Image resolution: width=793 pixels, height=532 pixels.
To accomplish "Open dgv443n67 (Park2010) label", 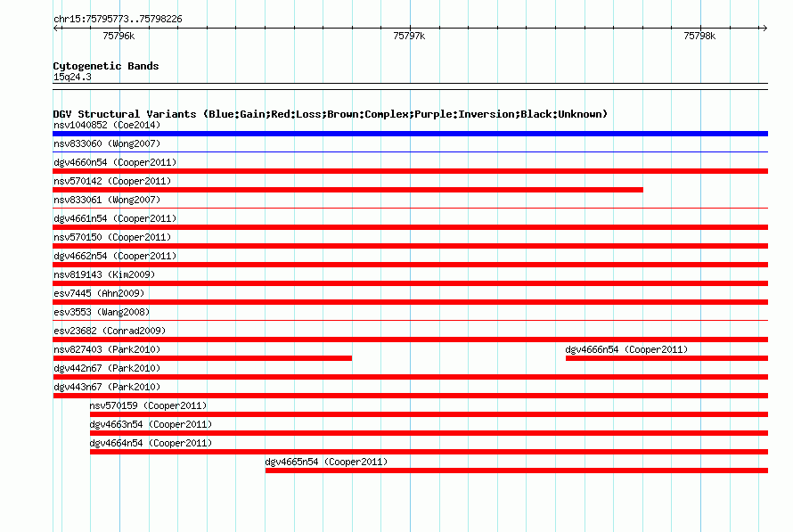I will click(x=107, y=387).
